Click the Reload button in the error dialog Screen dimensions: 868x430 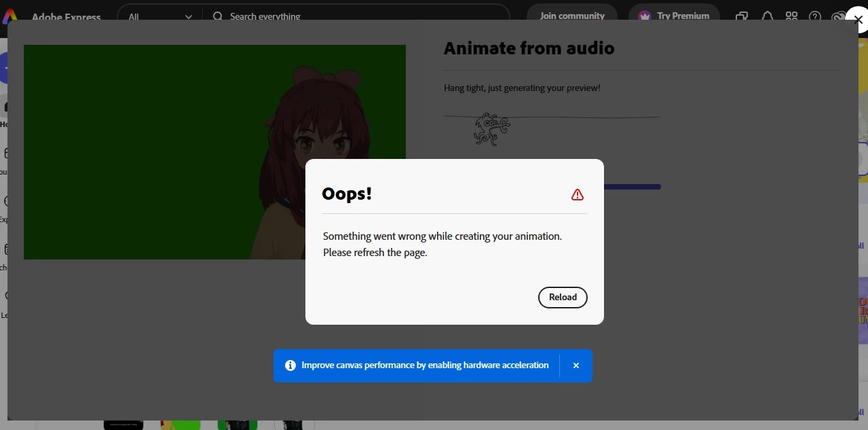(x=563, y=297)
